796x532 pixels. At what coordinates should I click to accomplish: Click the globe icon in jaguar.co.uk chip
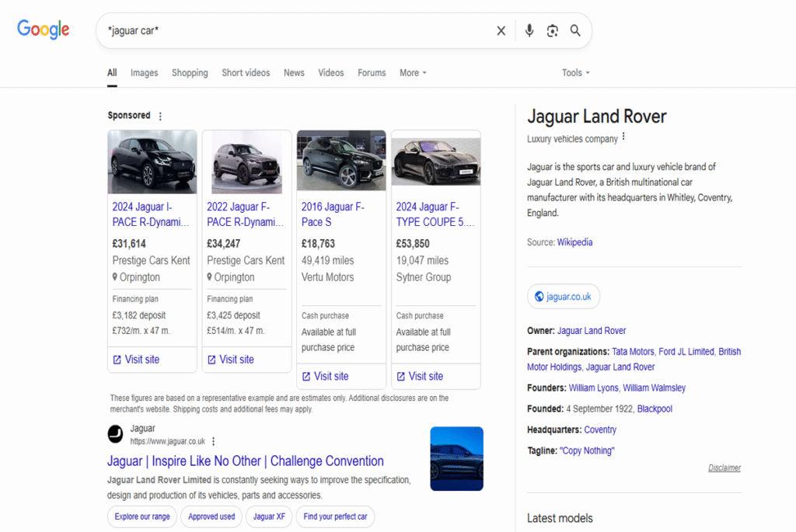[x=539, y=297]
